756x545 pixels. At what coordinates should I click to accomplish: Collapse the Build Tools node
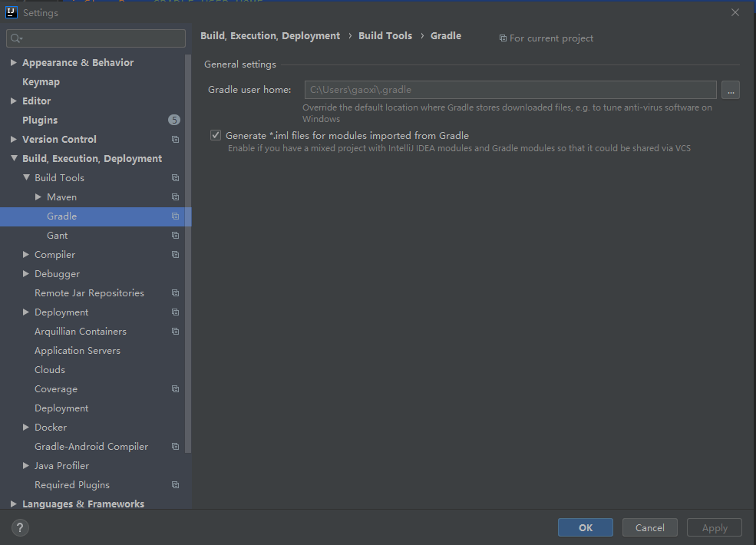point(26,177)
